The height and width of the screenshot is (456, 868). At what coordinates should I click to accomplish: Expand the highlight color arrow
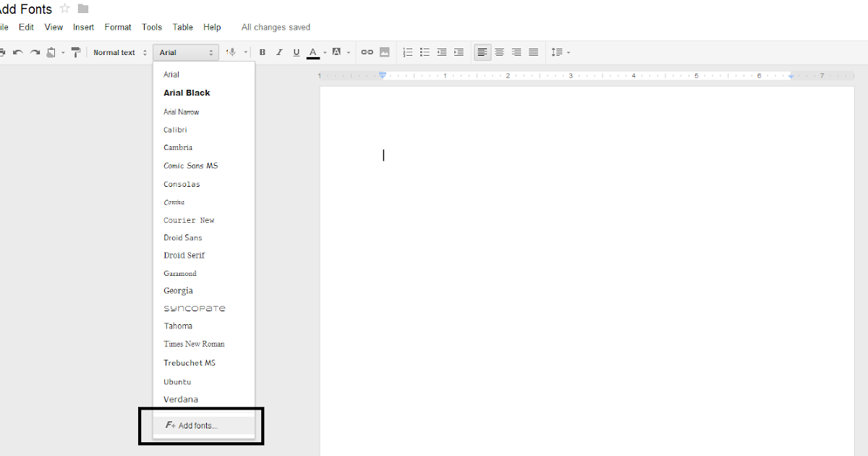[x=349, y=52]
